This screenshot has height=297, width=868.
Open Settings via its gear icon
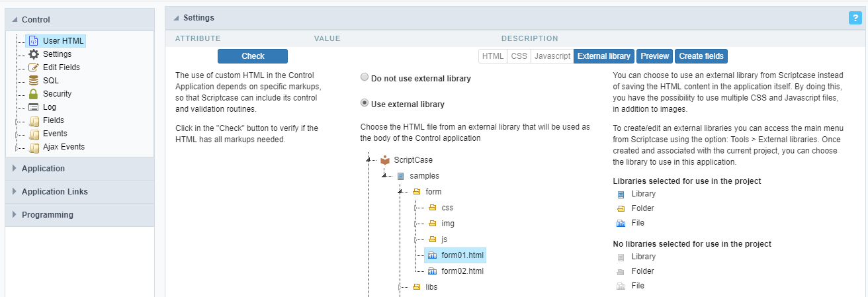coord(34,54)
